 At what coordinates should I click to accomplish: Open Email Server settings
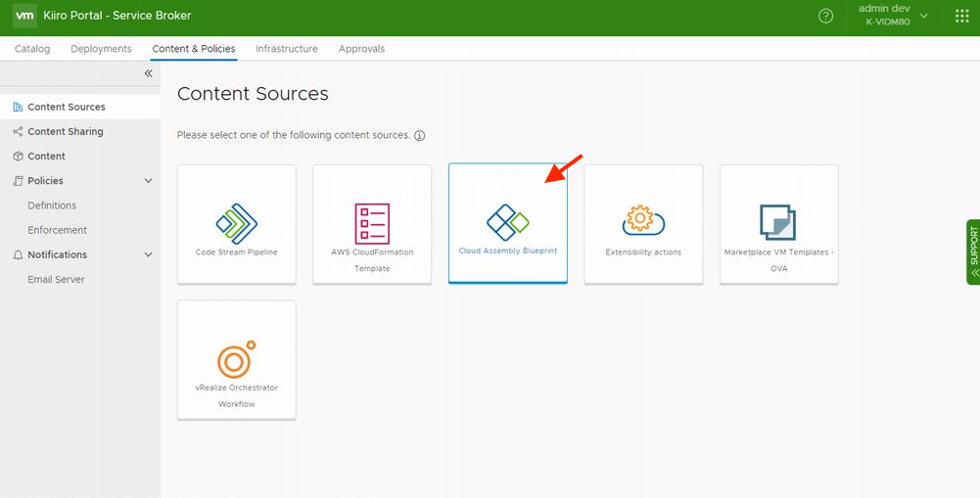(56, 279)
